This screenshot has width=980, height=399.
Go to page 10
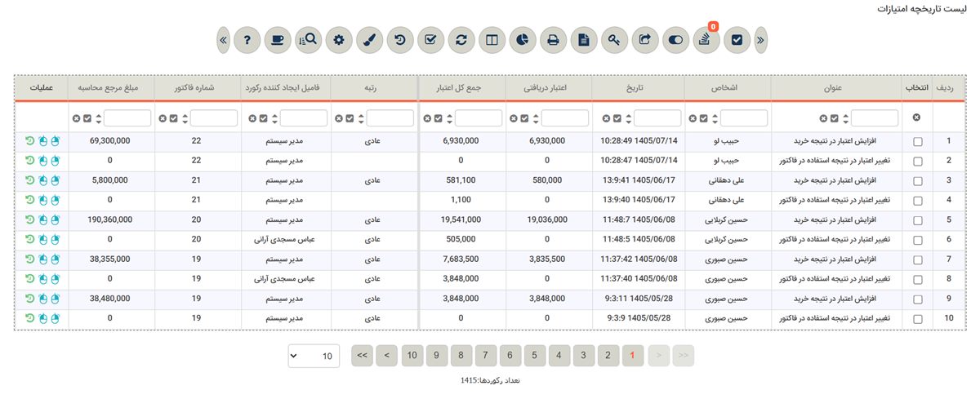point(412,355)
